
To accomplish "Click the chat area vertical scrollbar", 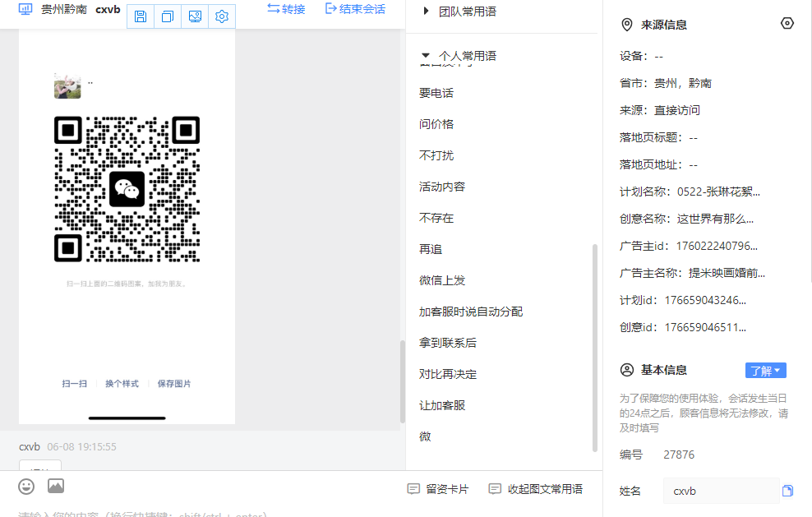I will (x=403, y=382).
